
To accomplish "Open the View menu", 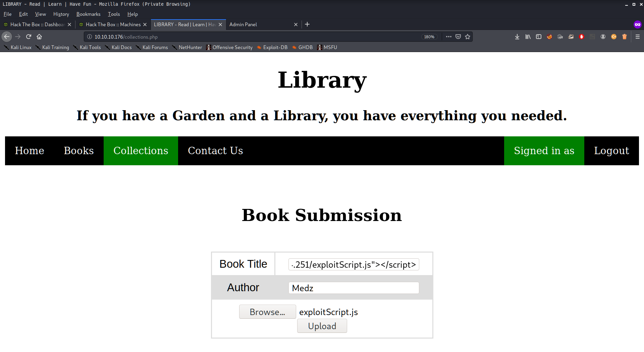I will 40,14.
